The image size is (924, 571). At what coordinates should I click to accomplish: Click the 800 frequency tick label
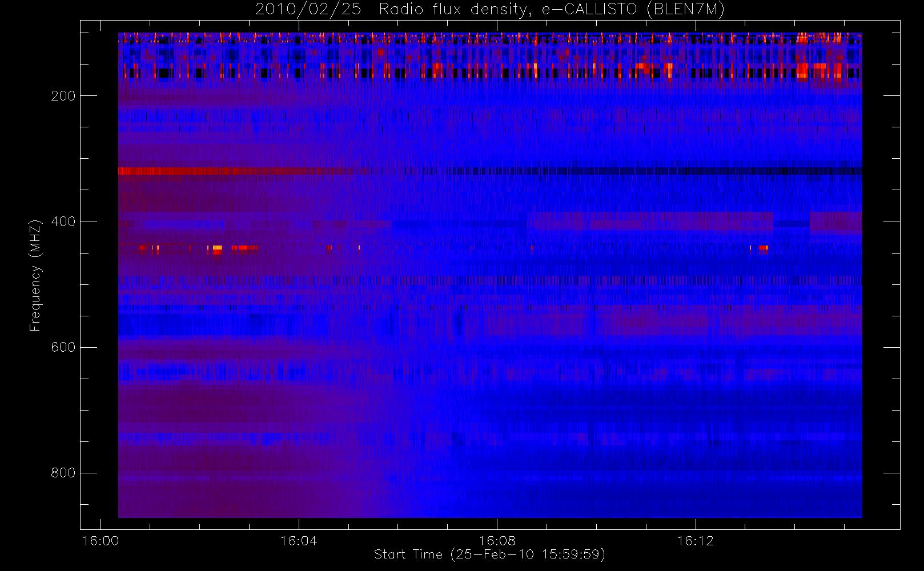[x=63, y=473]
